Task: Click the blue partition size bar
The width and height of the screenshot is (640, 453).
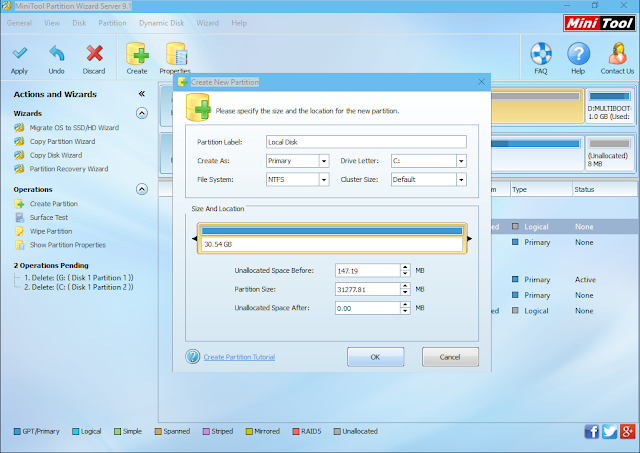Action: pos(332,231)
